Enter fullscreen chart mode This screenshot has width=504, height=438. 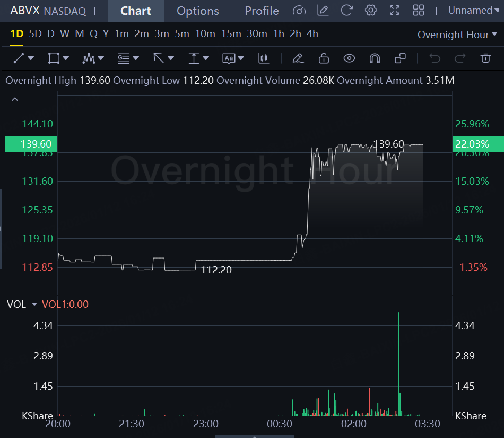[395, 10]
